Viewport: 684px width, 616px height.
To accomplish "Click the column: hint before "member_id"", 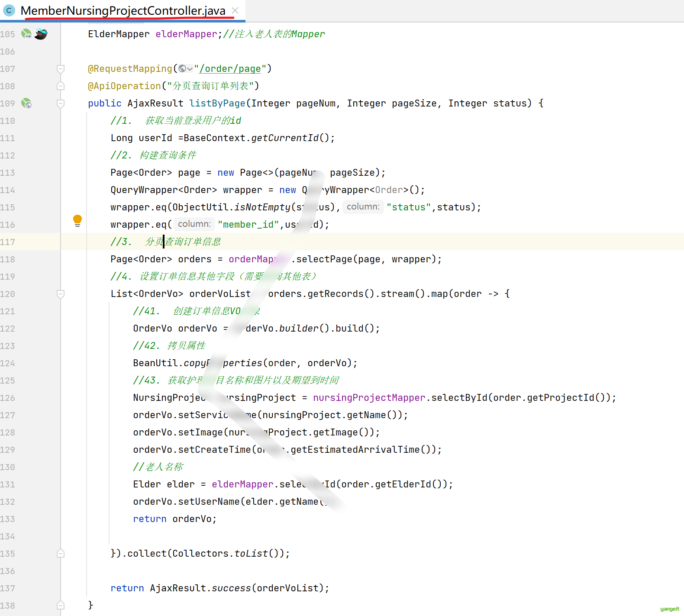I will (194, 224).
